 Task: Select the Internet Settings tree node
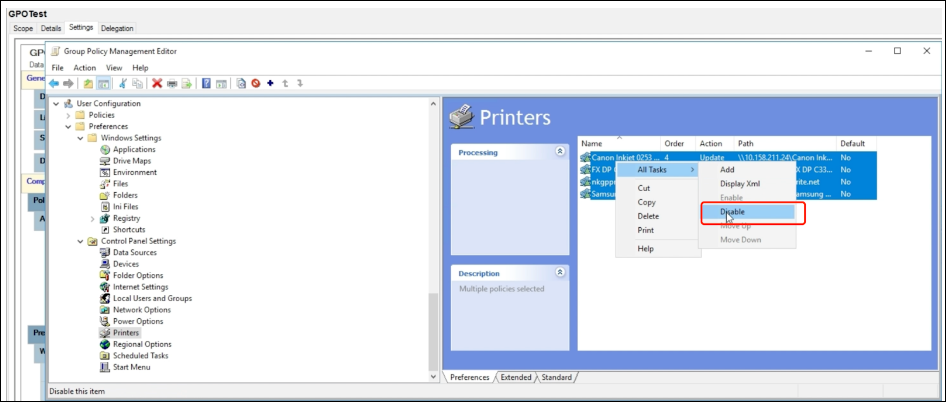coord(141,287)
